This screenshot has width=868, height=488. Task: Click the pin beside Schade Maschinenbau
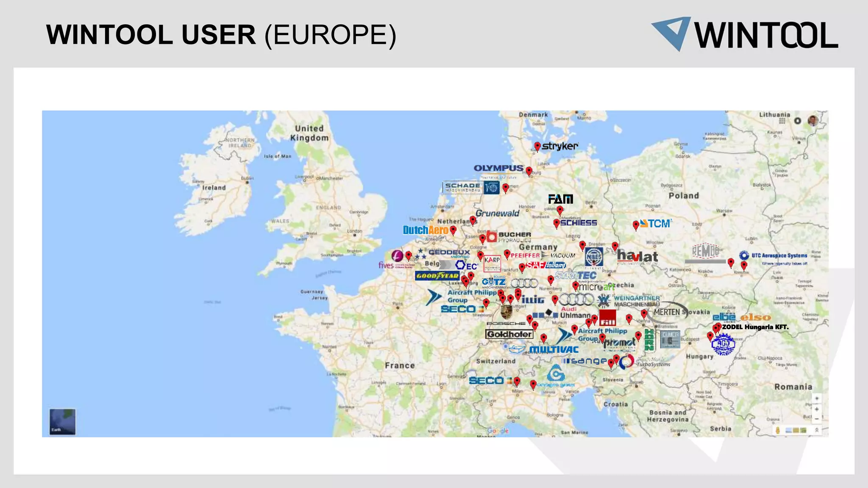pyautogui.click(x=506, y=188)
